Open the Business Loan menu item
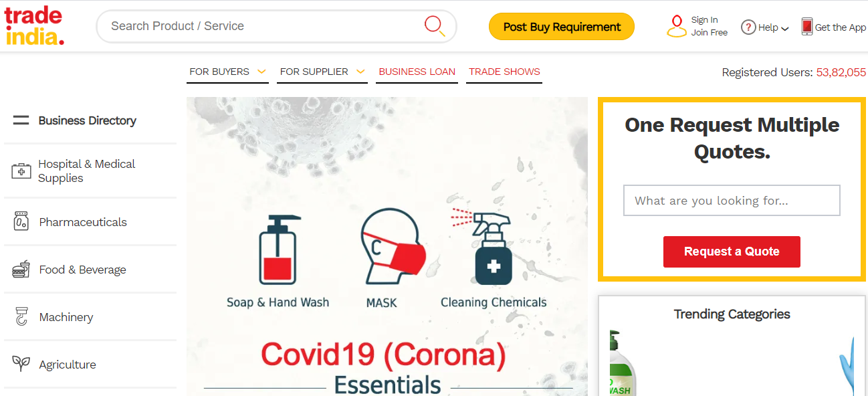Viewport: 868px width, 396px height. (x=417, y=72)
